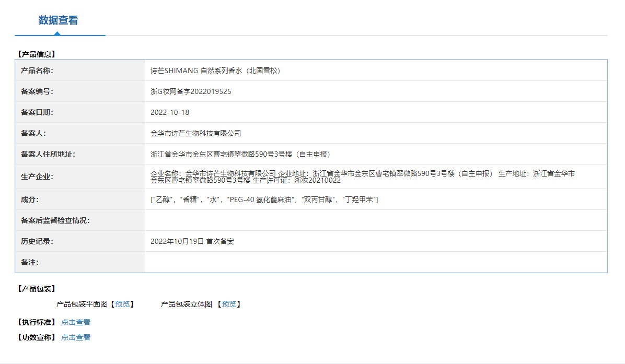Select the ingredients list starting with 乙醇
This screenshot has width=625, height=364.
coord(264,199)
